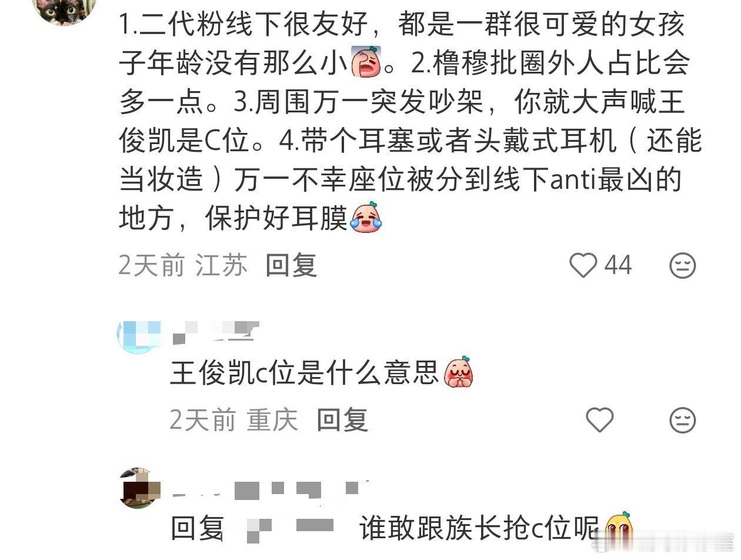Image resolution: width=741 pixels, height=560 pixels.
Task: Like the top comment with 44 likes
Action: pos(583,266)
